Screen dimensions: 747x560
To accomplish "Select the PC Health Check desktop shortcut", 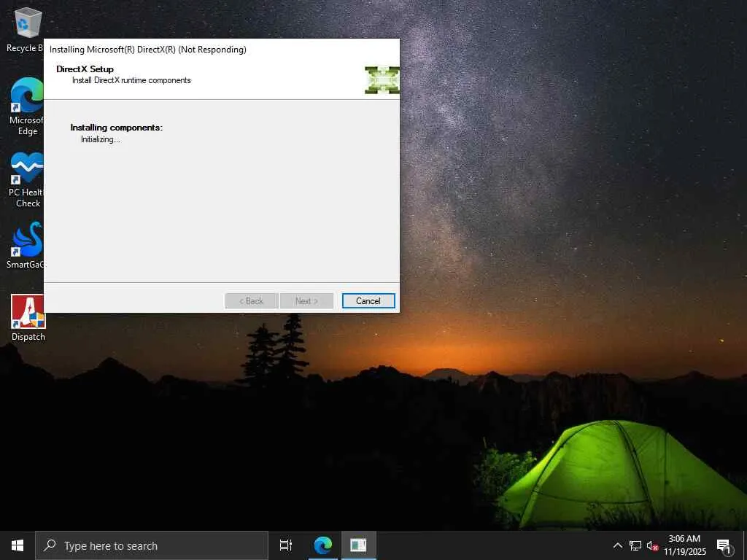I will pos(27,180).
